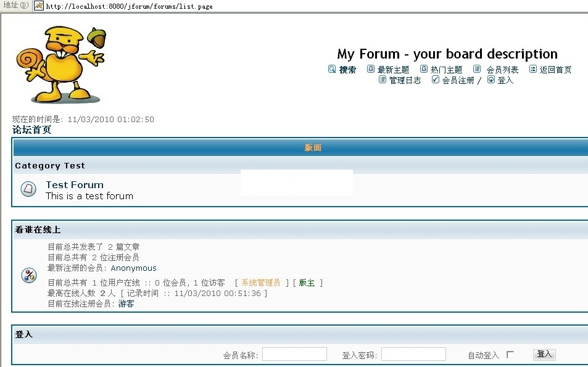The width and height of the screenshot is (588, 367).
Task: Open the Test Forum link
Action: coord(75,184)
